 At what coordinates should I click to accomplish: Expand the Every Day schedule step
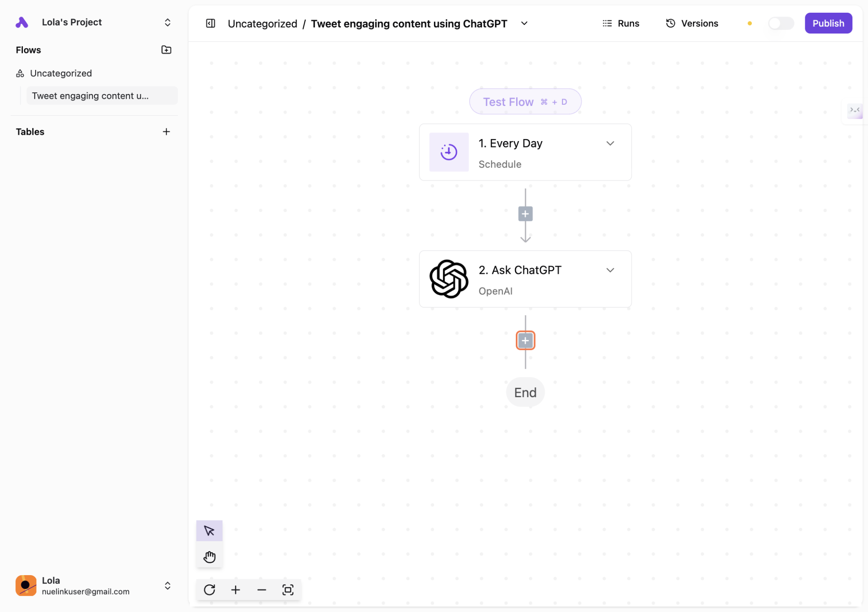(x=610, y=144)
